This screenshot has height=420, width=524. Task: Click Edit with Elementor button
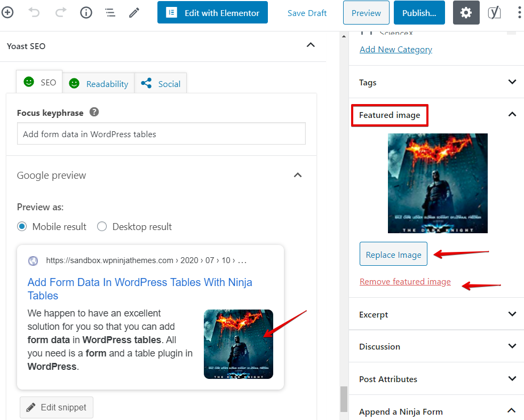click(212, 13)
